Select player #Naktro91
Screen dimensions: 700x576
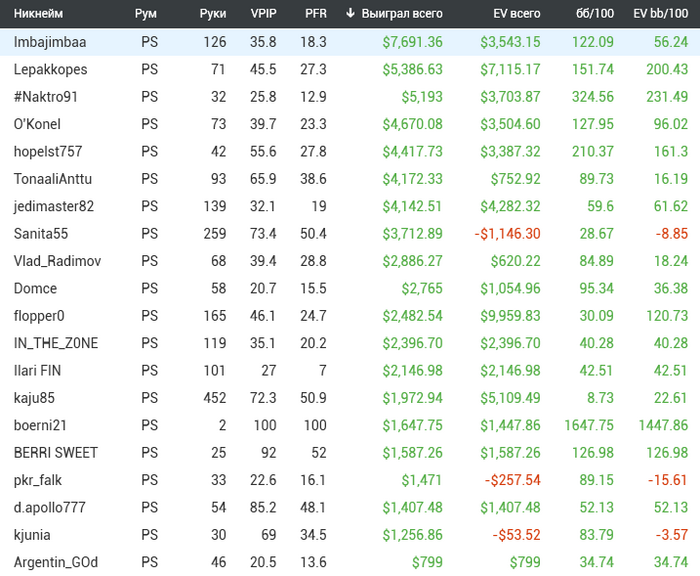point(46,96)
